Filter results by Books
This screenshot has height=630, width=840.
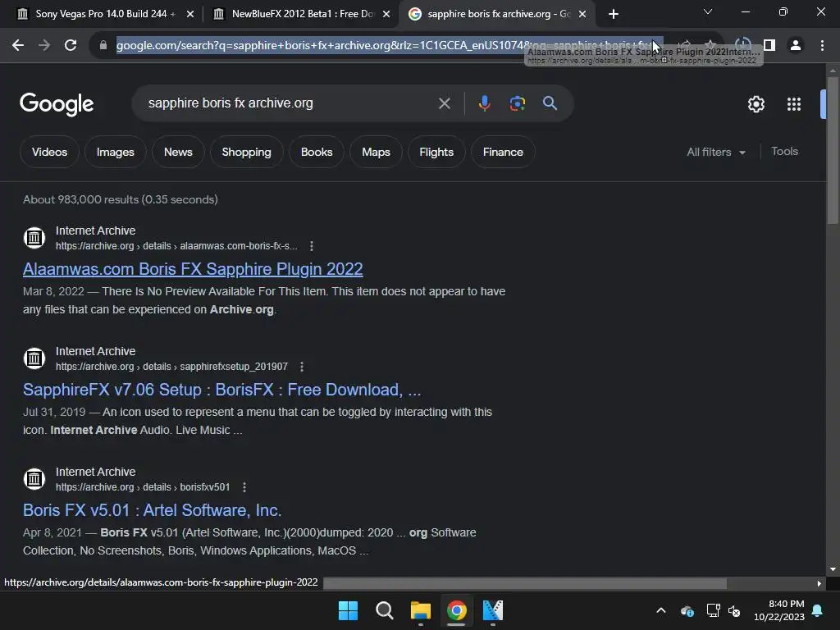pos(317,152)
